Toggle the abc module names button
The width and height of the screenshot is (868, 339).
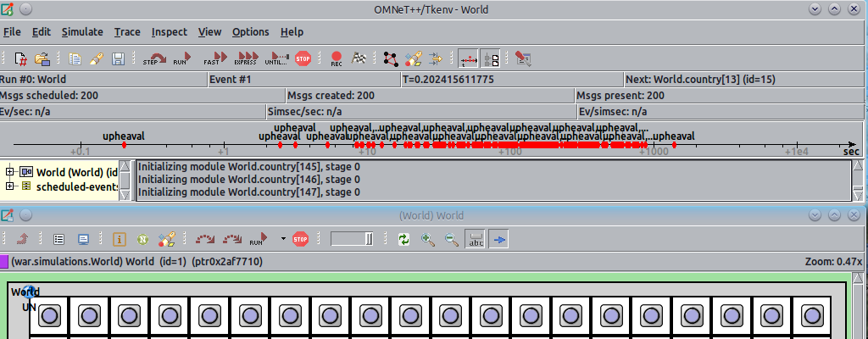[x=476, y=240]
